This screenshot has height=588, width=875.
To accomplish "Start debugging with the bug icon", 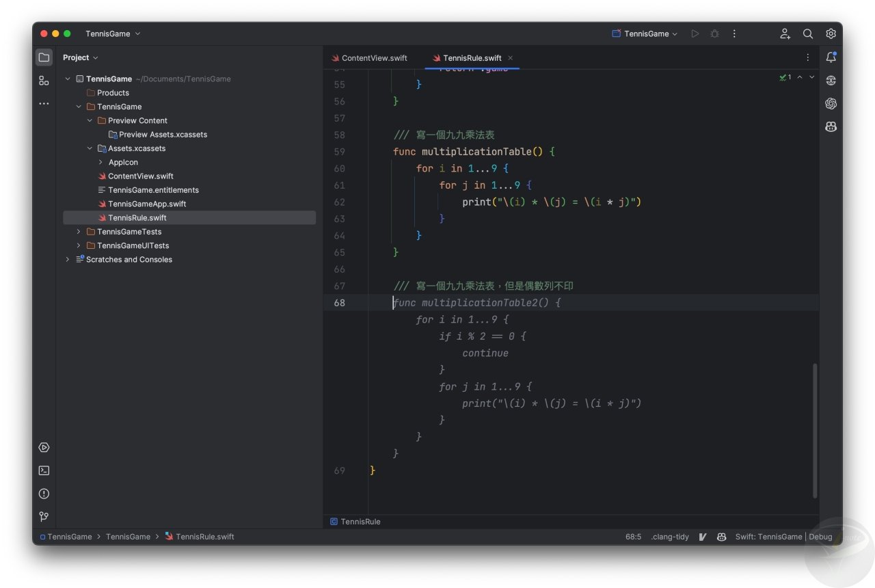I will (714, 33).
